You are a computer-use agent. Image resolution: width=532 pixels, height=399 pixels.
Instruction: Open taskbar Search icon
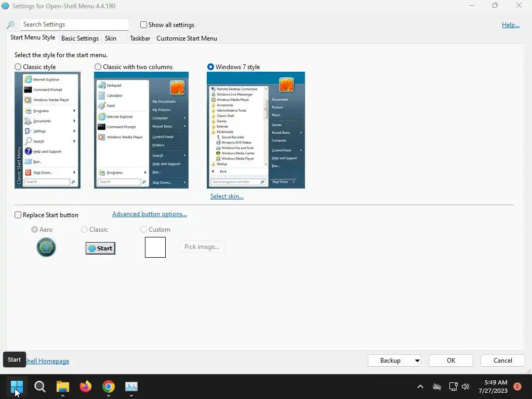pyautogui.click(x=39, y=387)
